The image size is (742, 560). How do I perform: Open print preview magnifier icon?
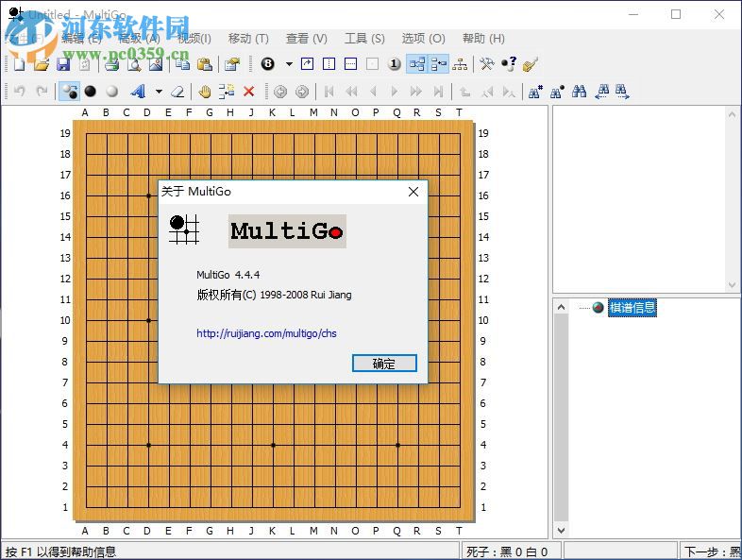click(x=134, y=64)
